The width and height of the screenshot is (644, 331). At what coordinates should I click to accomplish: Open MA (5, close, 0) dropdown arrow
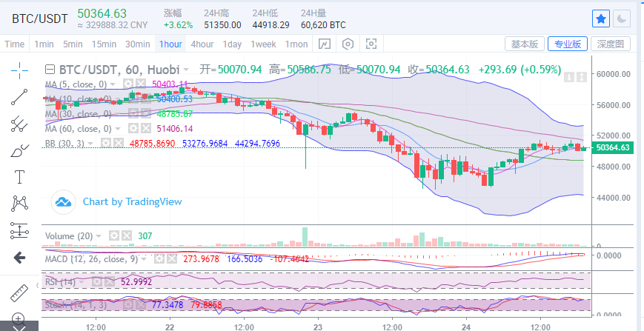pyautogui.click(x=113, y=84)
